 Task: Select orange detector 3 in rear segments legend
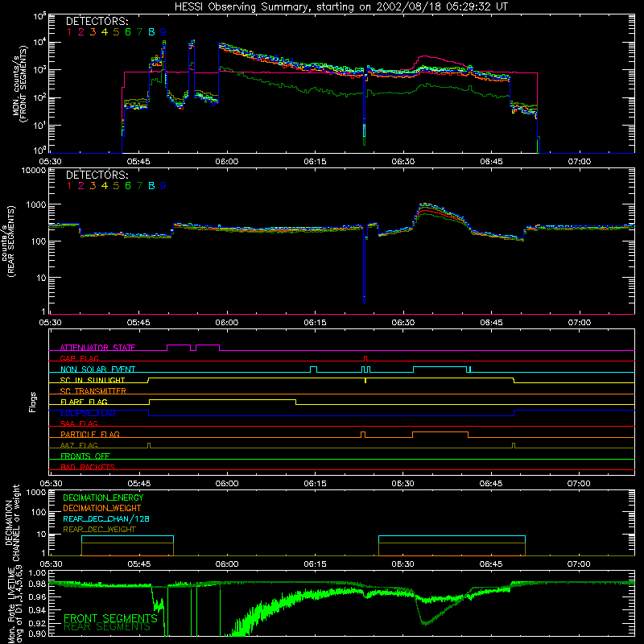point(93,186)
